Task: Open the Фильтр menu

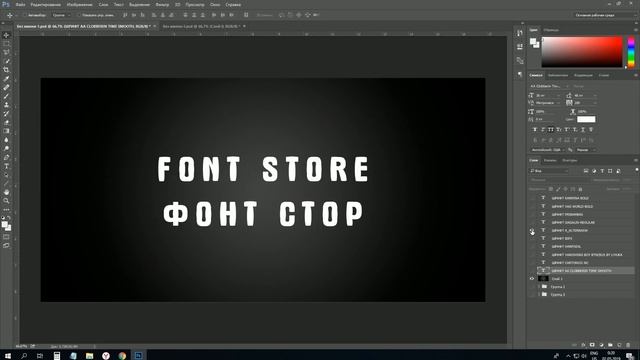Action: point(162,4)
